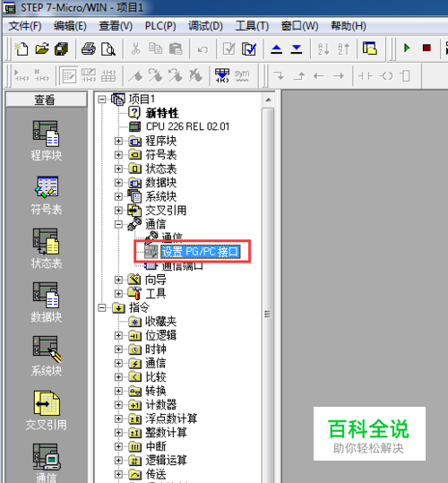The height and width of the screenshot is (483, 448).
Task: Open 符号表 in the 查看 sidebar
Action: tap(47, 195)
